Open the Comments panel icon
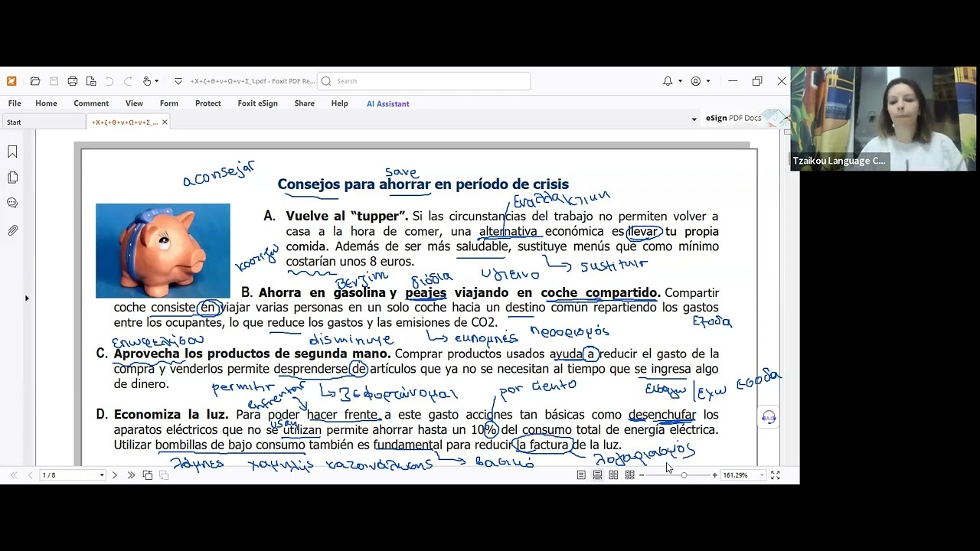 coord(12,203)
